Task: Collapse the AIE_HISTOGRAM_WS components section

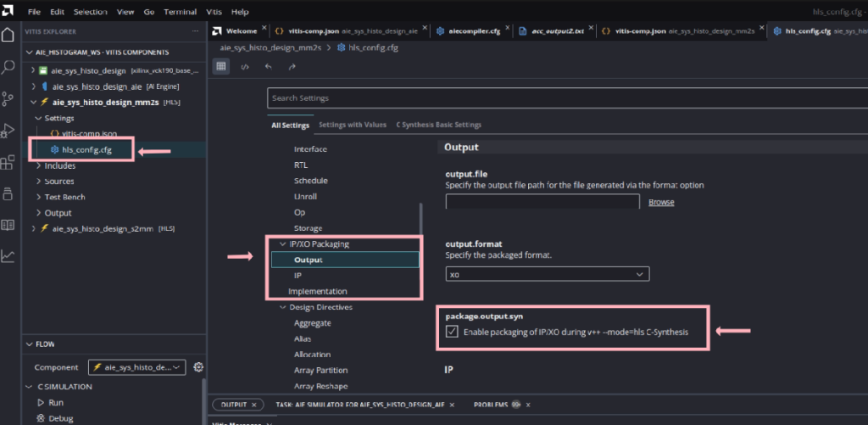Action: 30,52
